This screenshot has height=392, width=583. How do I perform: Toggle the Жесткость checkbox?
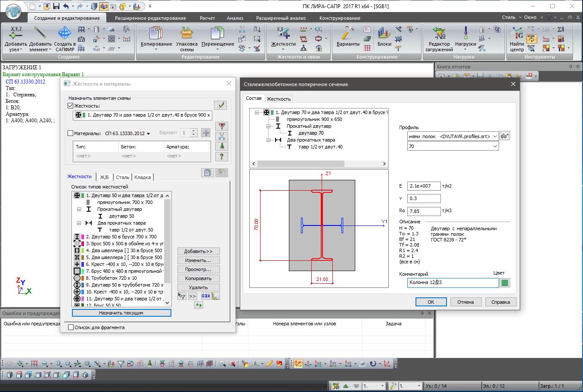[71, 106]
